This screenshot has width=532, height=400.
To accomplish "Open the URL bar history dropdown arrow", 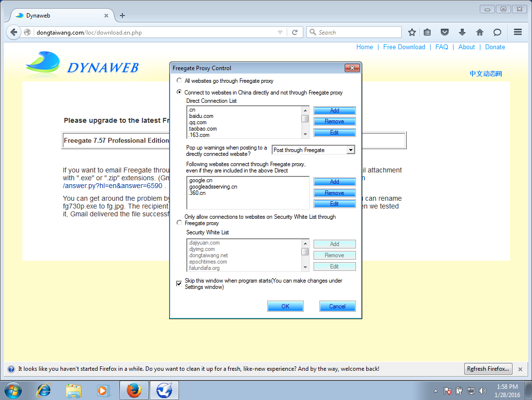I will 280,32.
